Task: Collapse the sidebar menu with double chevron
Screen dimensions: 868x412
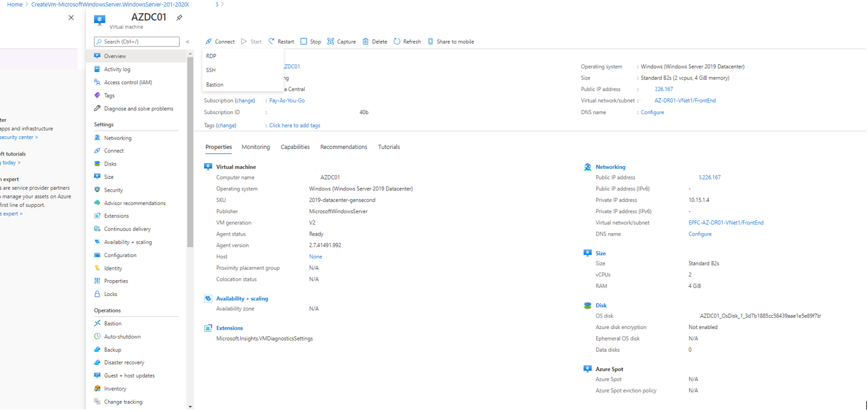Action: pyautogui.click(x=188, y=42)
